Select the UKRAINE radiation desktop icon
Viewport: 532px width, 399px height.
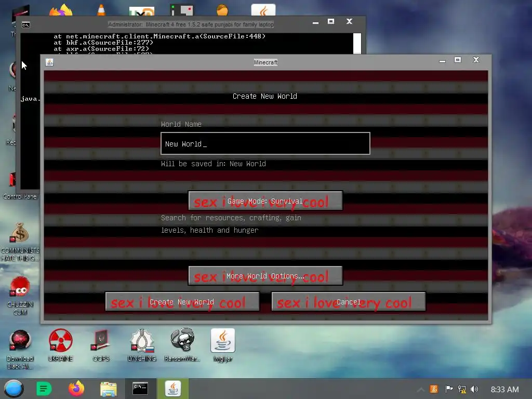point(60,345)
